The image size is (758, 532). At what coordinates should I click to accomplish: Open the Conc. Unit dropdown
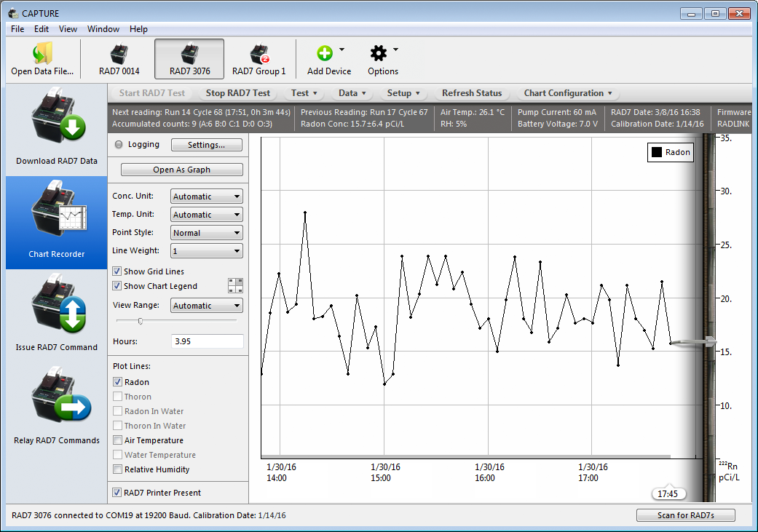tap(206, 196)
